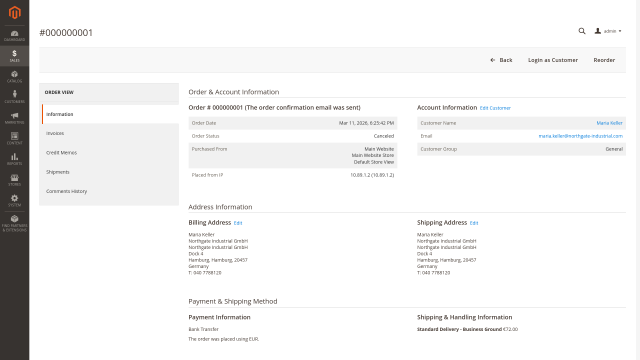Image resolution: width=640 pixels, height=360 pixels.
Task: Open Find Partners & Extensions
Action: (x=15, y=223)
